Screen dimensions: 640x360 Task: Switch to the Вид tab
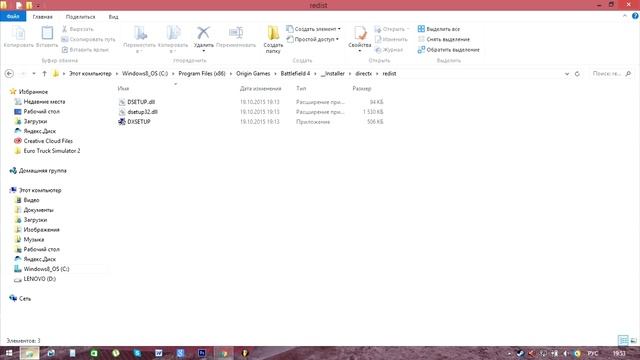point(113,17)
